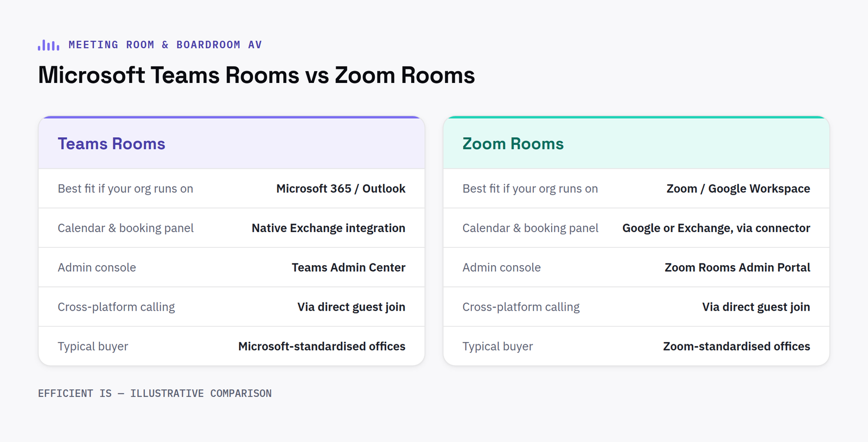
Task: Click 'Best fit if your org runs on' in Teams card
Action: click(125, 189)
